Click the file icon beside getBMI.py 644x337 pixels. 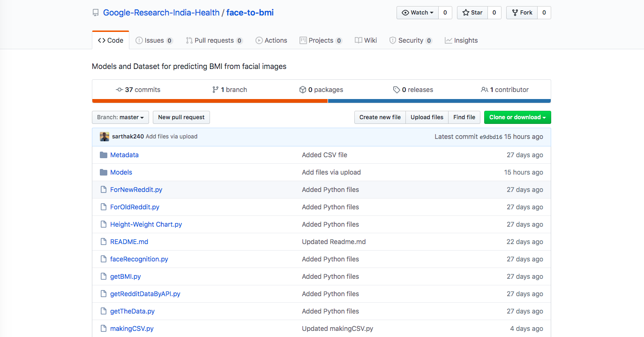coord(104,276)
